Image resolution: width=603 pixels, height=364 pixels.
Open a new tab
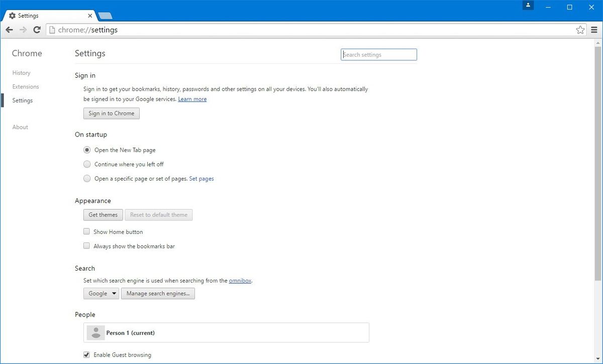105,16
